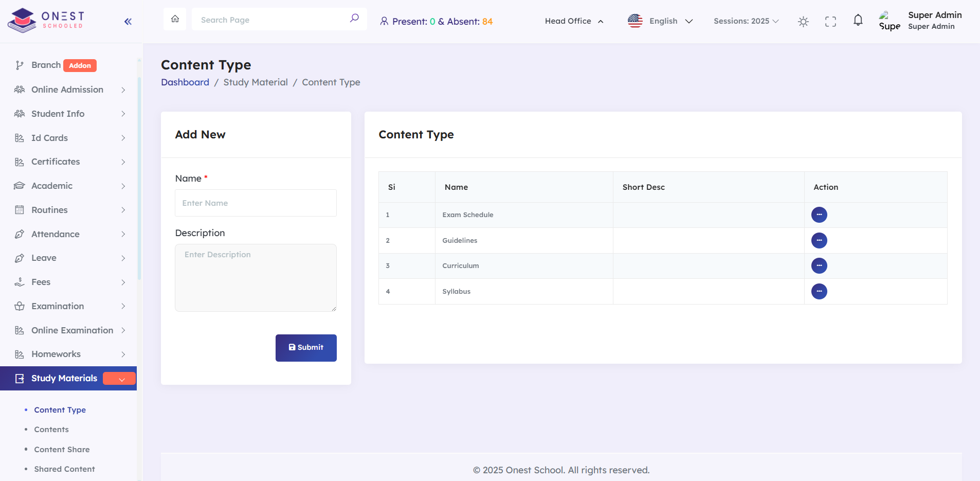Viewport: 980px width, 481px height.
Task: Open the notifications bell
Action: pos(858,20)
